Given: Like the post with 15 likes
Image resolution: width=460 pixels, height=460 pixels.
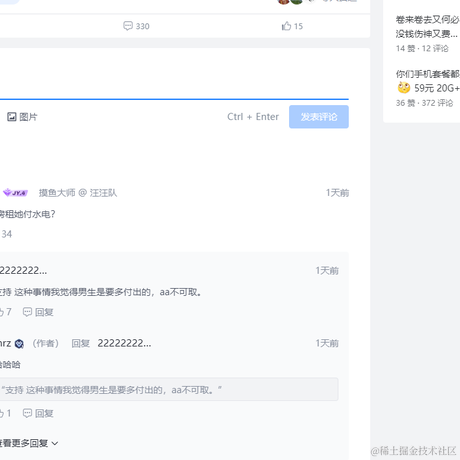Looking at the screenshot, I should 292,26.
